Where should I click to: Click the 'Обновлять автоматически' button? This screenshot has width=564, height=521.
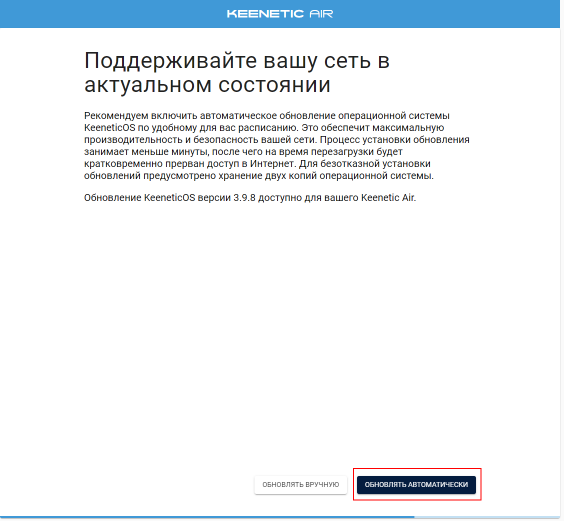(x=416, y=485)
